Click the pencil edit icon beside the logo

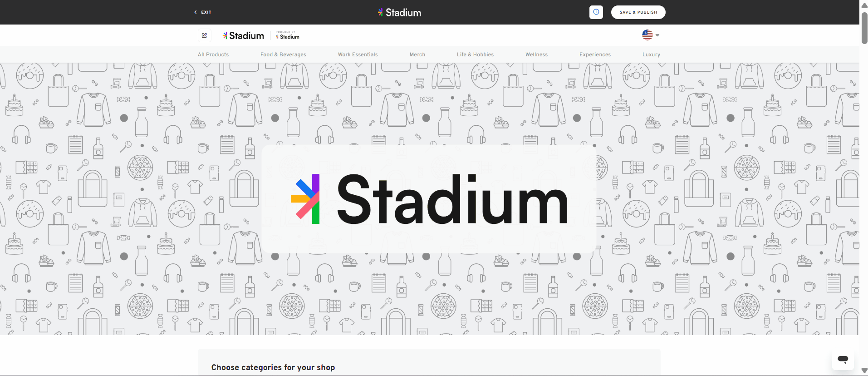[204, 35]
